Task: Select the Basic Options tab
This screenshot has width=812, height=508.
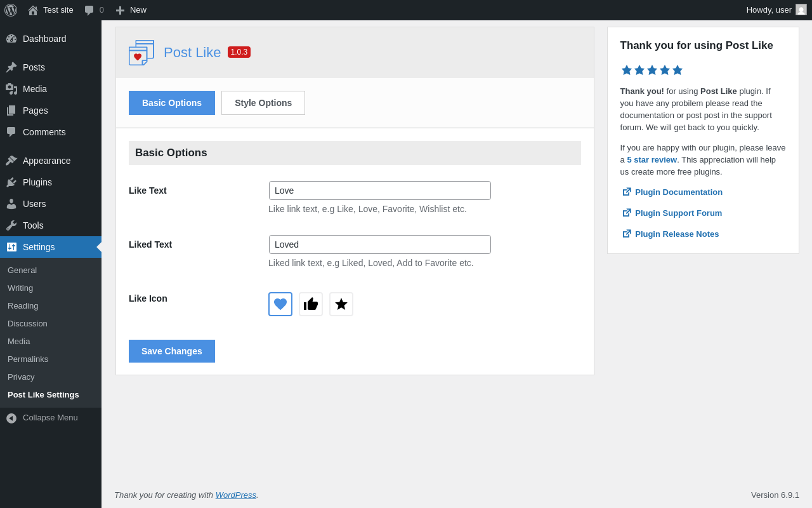Action: (x=172, y=103)
